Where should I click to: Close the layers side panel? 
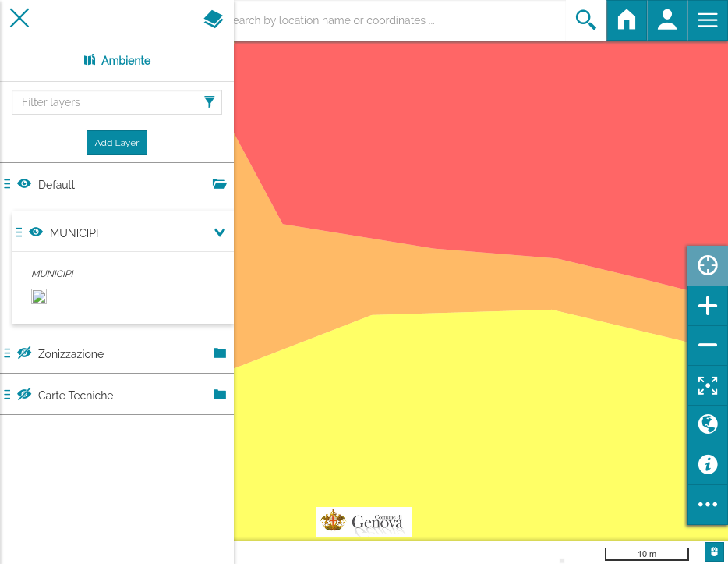(x=19, y=18)
